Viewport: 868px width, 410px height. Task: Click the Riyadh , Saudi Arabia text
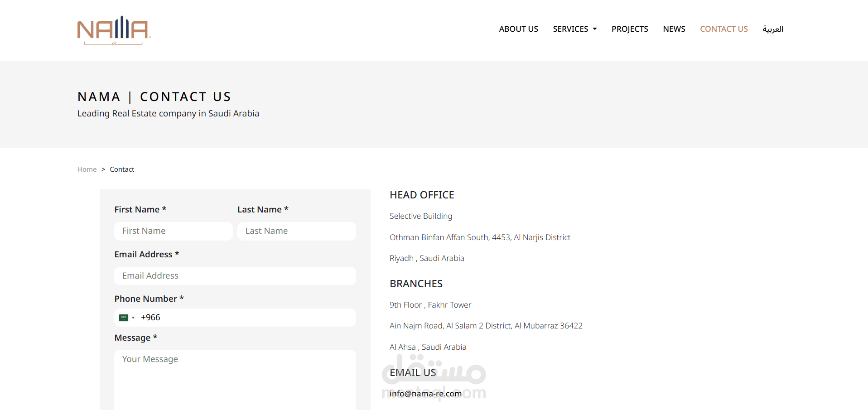(427, 258)
